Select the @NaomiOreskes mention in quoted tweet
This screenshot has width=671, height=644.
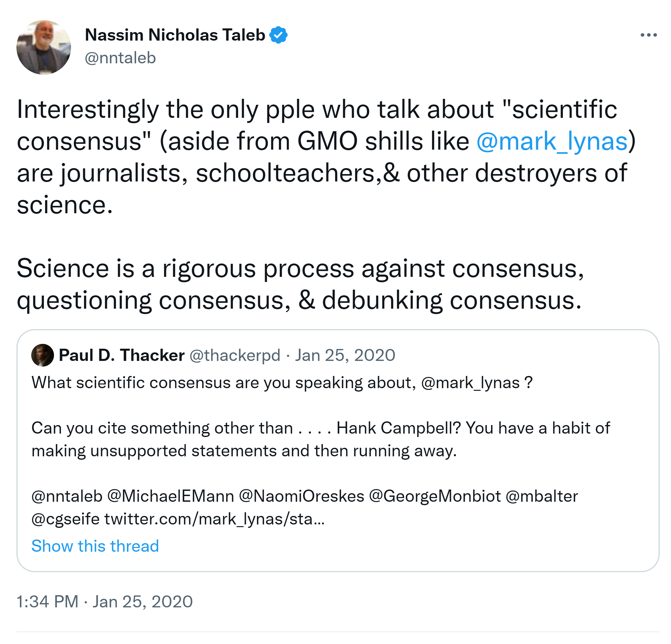(x=301, y=496)
